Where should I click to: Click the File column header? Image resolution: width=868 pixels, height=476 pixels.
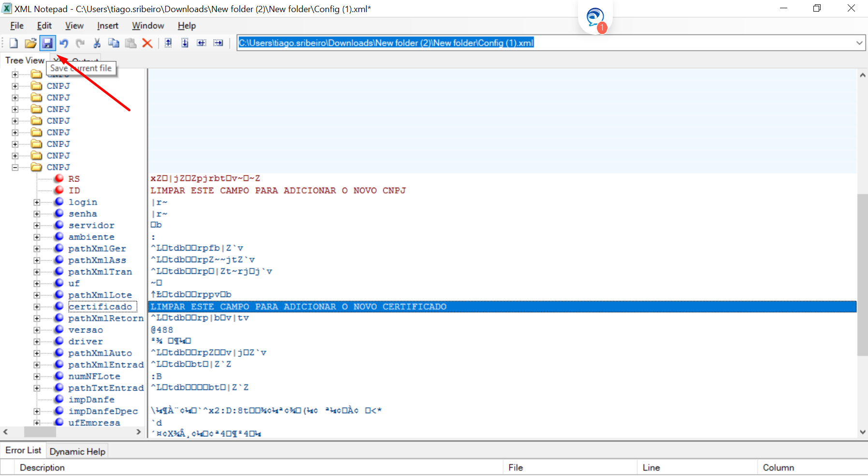[570, 467]
